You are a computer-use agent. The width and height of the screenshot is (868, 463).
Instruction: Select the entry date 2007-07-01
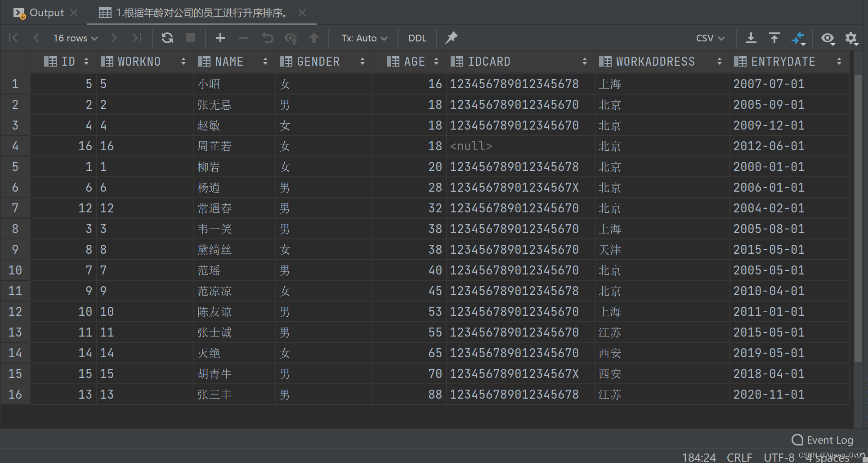(789, 84)
